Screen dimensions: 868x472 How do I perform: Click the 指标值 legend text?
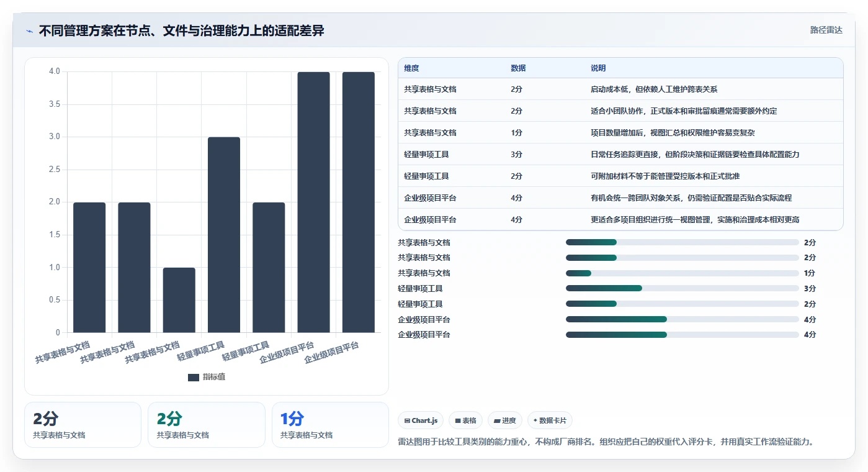[x=214, y=377]
